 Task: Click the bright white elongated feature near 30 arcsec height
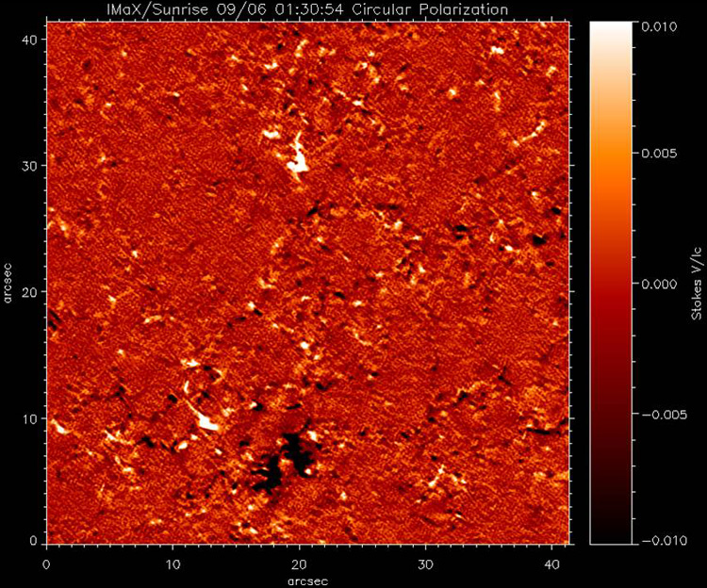tap(298, 155)
